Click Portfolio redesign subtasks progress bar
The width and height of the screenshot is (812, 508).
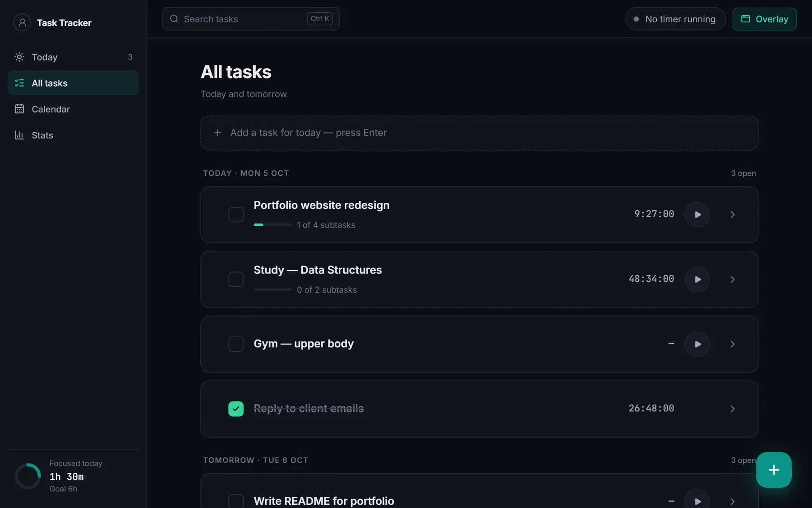pos(272,225)
